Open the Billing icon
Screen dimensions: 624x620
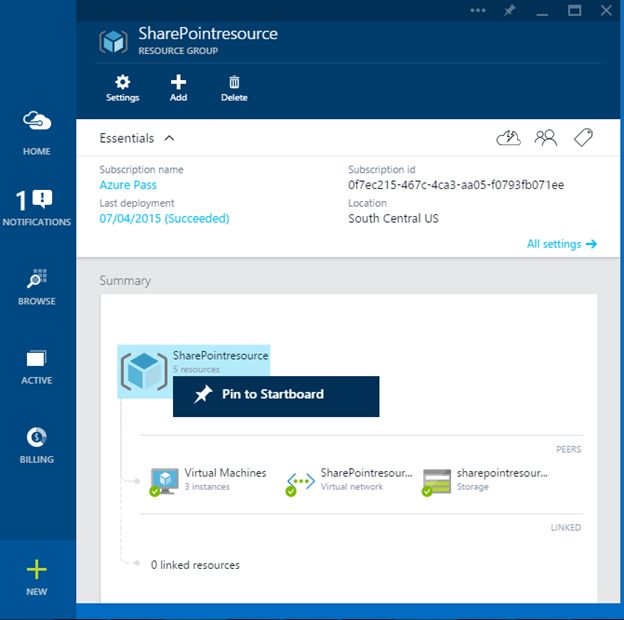(x=37, y=437)
